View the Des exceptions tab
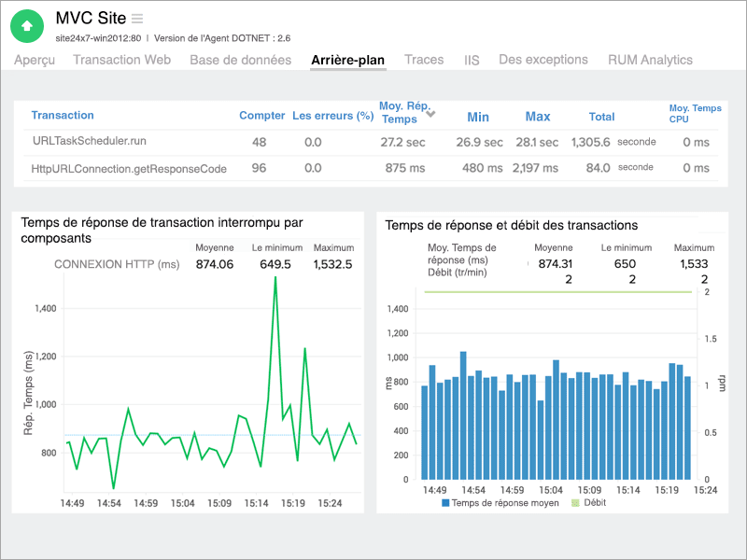This screenshot has height=560, width=747. click(x=543, y=60)
